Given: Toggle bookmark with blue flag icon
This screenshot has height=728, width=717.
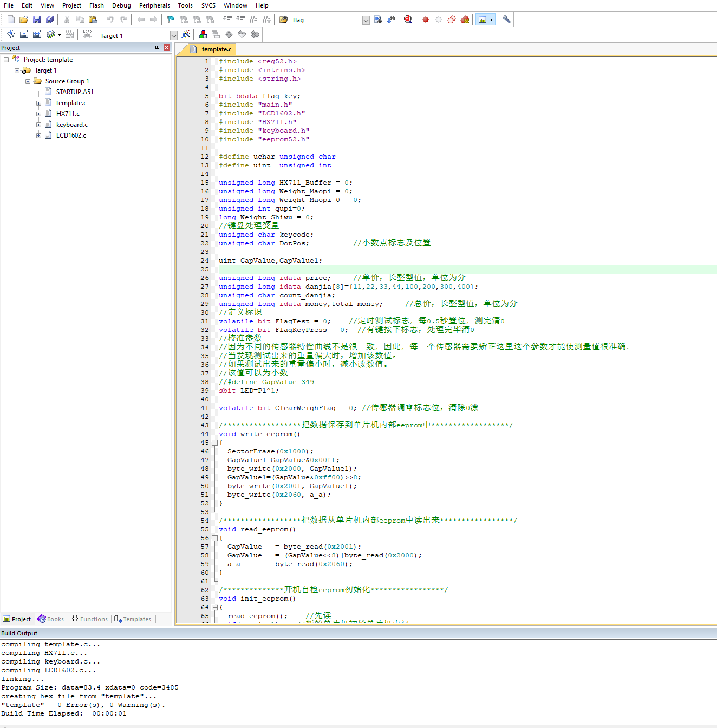Looking at the screenshot, I should click(x=171, y=19).
